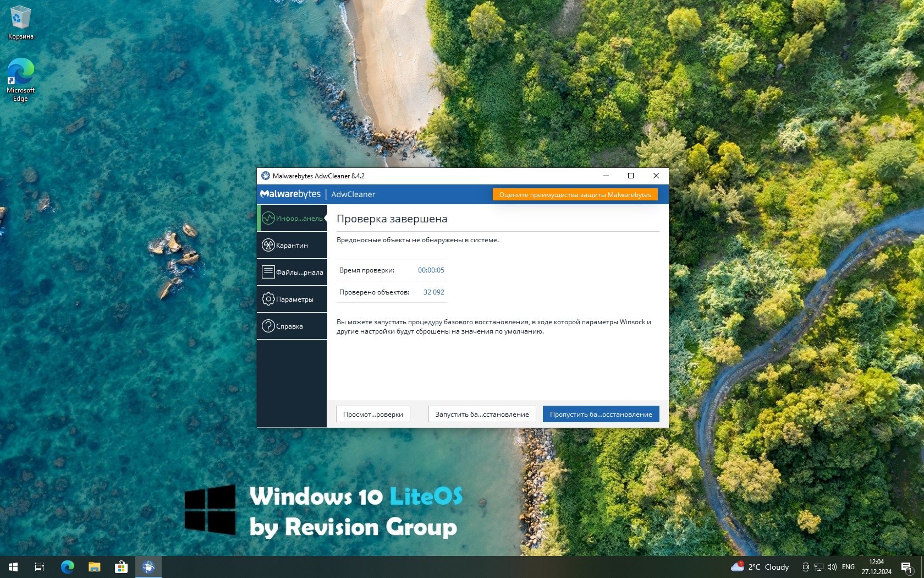Select the Dashboard (Инфор...анель) sidebar item
924x578 pixels.
pos(292,219)
